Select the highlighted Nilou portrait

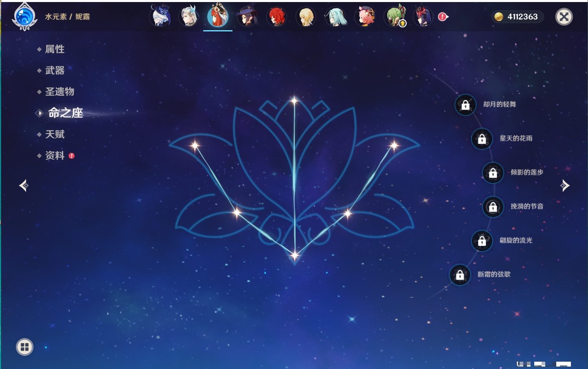point(218,16)
